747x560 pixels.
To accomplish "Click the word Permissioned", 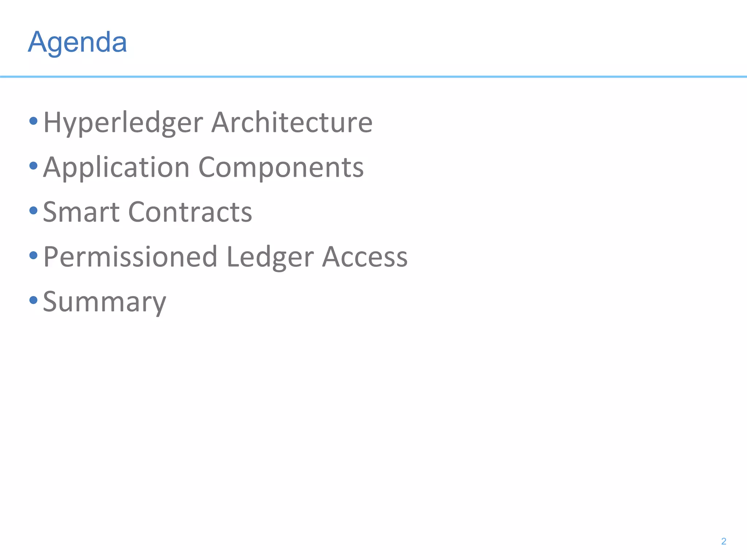I will [130, 257].
